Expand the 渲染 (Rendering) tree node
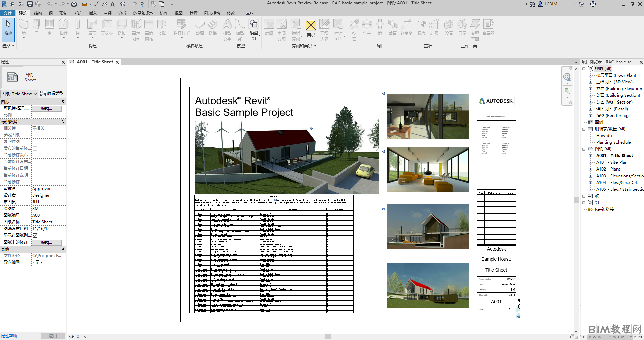The height and width of the screenshot is (340, 644). [x=590, y=116]
